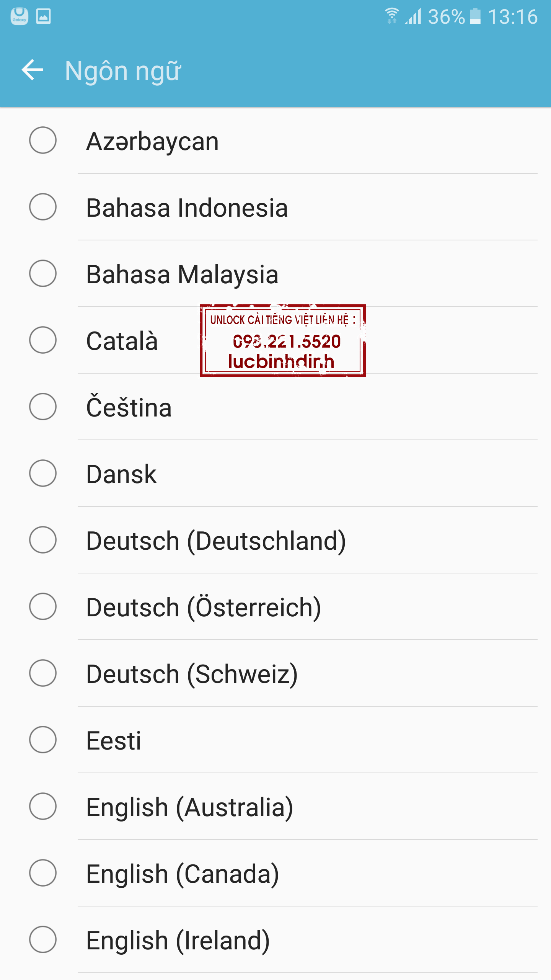This screenshot has width=551, height=980.
Task: Pick English (Ireland) language label
Action: click(178, 940)
